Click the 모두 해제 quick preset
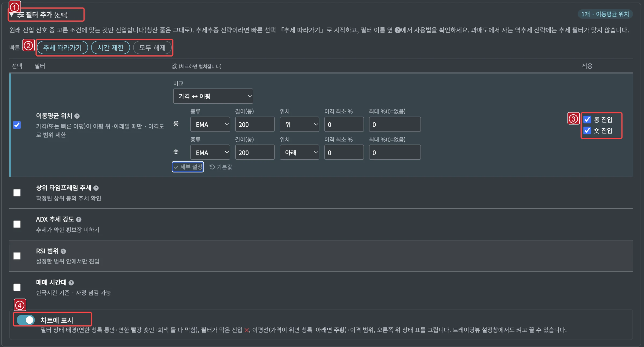The image size is (644, 347). click(152, 48)
